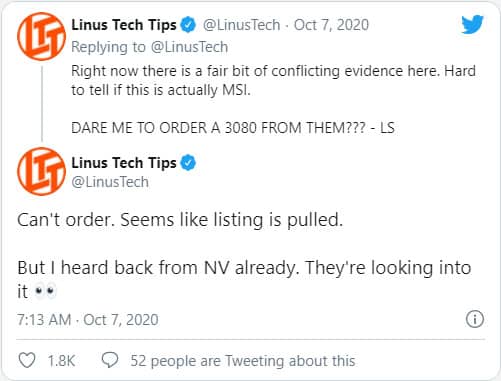Viewport: 501px width, 381px height.
Task: Click the verified badge in top tweet
Action: pos(188,25)
